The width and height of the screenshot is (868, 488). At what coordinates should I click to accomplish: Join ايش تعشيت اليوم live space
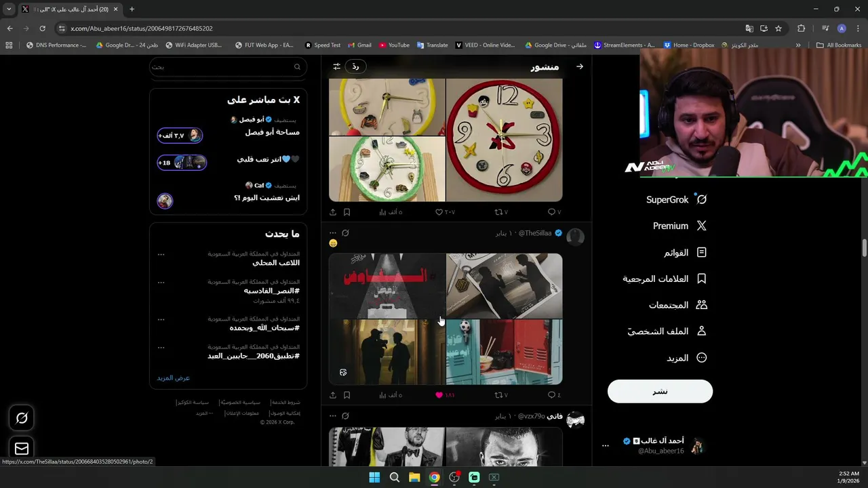(165, 201)
